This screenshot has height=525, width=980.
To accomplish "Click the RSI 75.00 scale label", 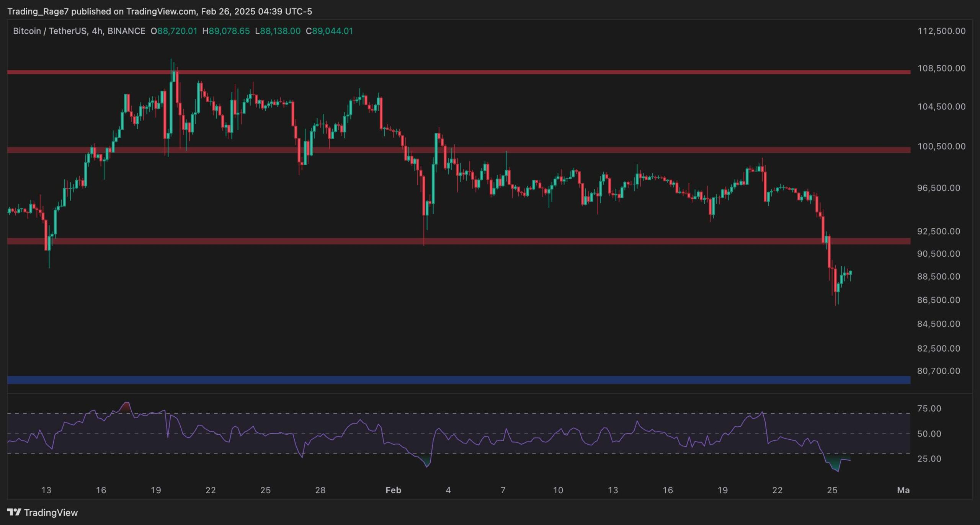I will [929, 408].
